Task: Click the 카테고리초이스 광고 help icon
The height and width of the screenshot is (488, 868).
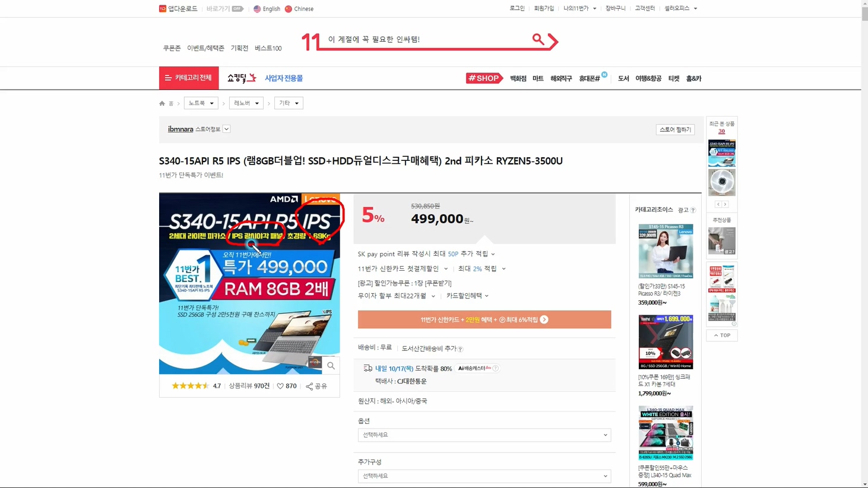Action: [x=693, y=210]
